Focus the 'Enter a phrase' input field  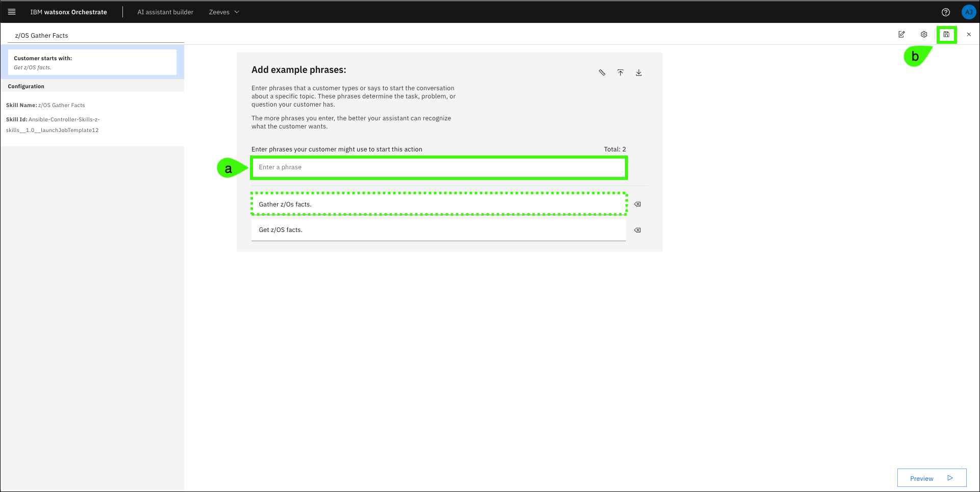point(439,168)
